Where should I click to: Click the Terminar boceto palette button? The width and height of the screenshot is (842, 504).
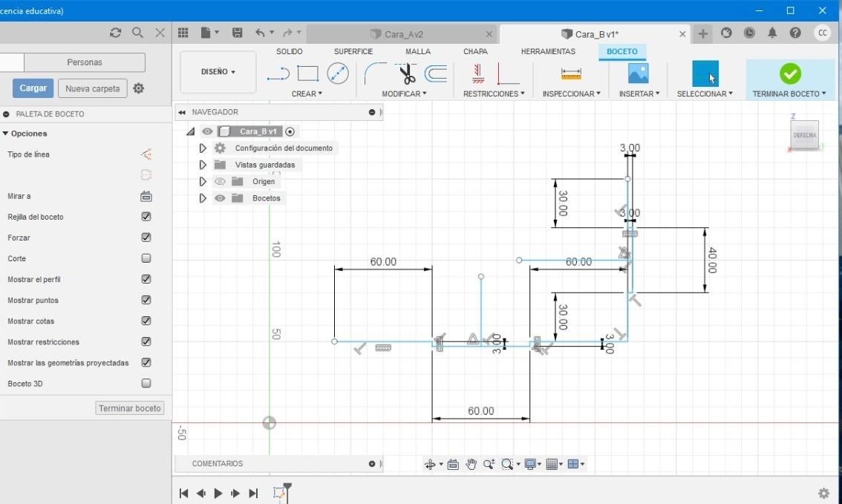pyautogui.click(x=130, y=408)
